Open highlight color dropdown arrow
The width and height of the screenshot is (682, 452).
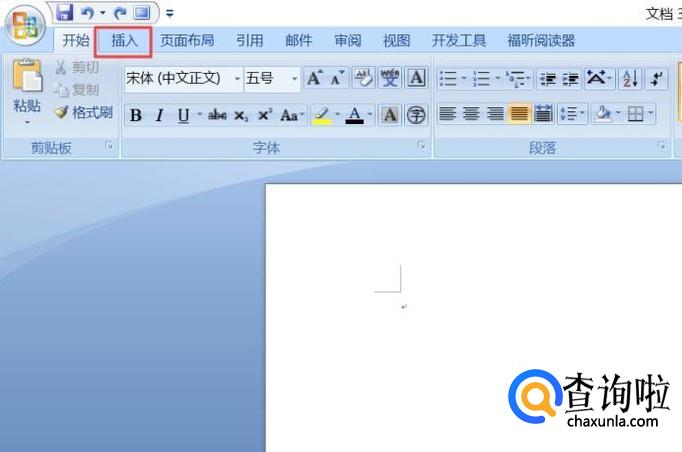pyautogui.click(x=338, y=115)
